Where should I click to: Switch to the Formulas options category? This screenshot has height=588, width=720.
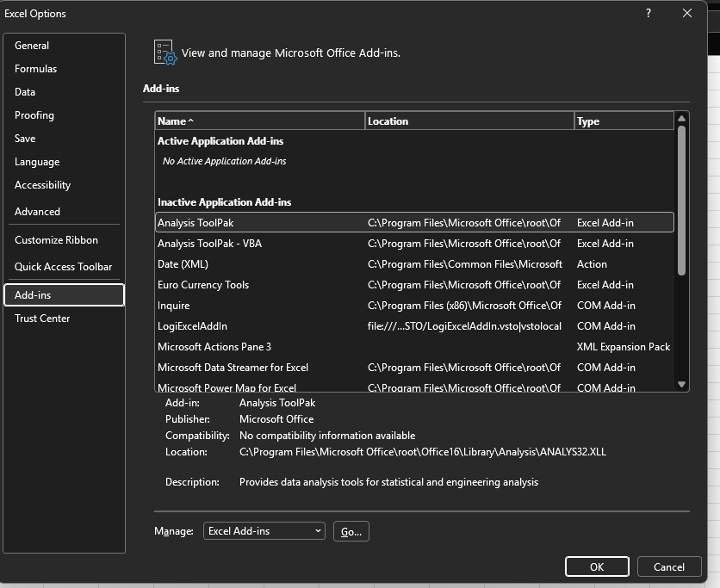coord(64,69)
